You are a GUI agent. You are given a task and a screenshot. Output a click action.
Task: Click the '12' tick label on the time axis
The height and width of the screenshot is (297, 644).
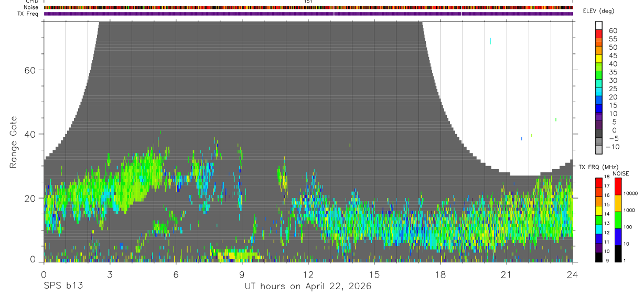click(308, 274)
